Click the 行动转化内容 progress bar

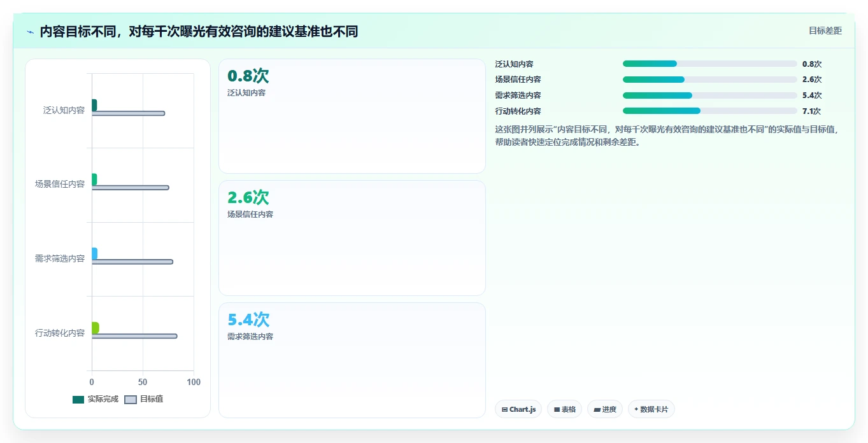709,111
